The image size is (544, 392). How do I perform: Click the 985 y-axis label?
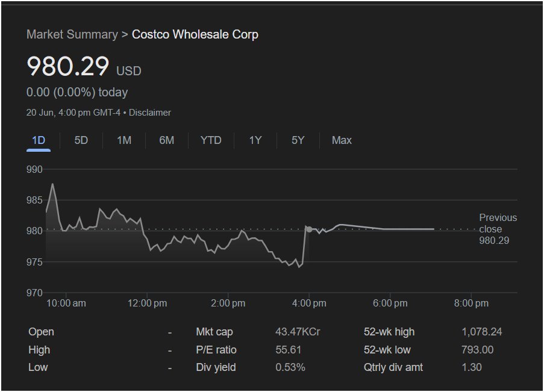34,200
